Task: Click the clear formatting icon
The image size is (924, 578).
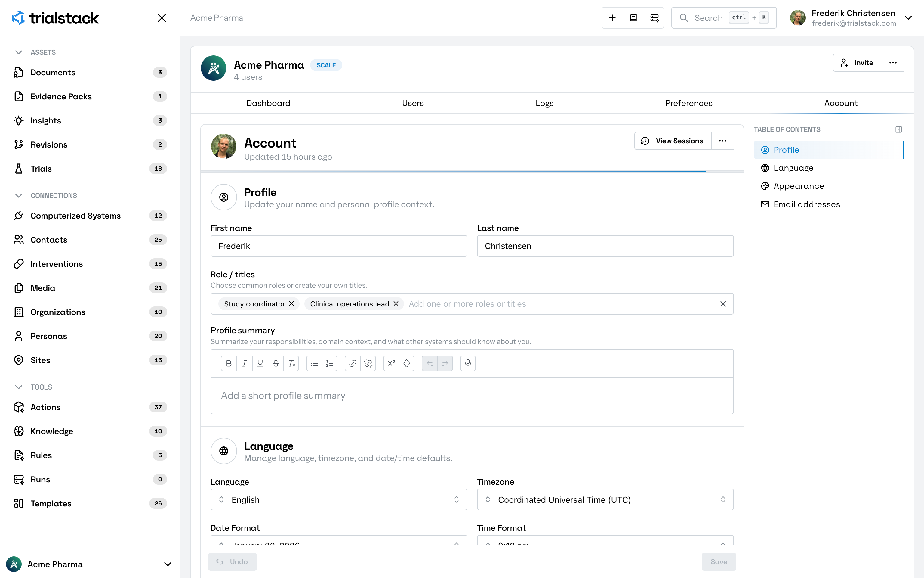Action: click(x=291, y=363)
